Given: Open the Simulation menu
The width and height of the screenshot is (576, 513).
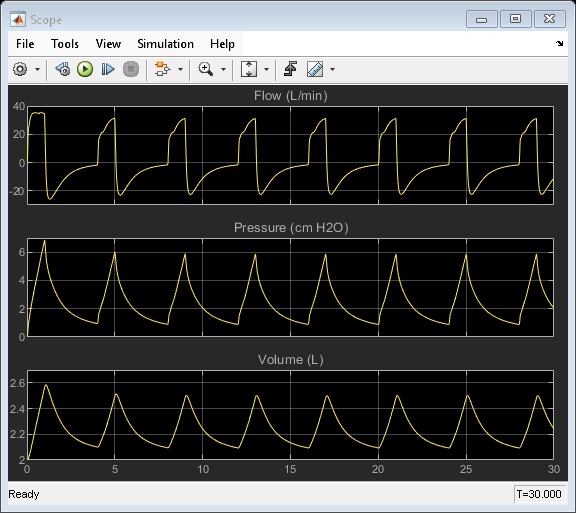Looking at the screenshot, I should click(x=165, y=44).
